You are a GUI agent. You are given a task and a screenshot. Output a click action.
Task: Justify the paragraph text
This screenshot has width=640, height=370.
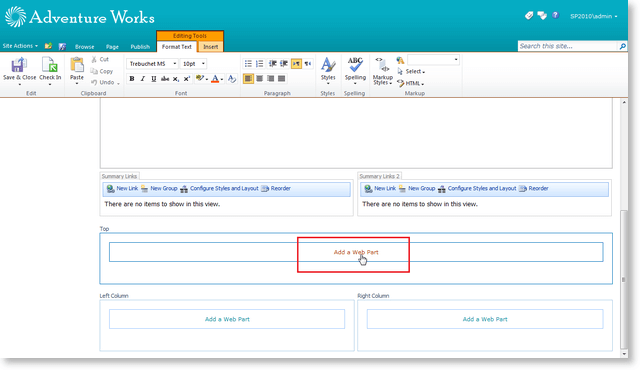282,78
